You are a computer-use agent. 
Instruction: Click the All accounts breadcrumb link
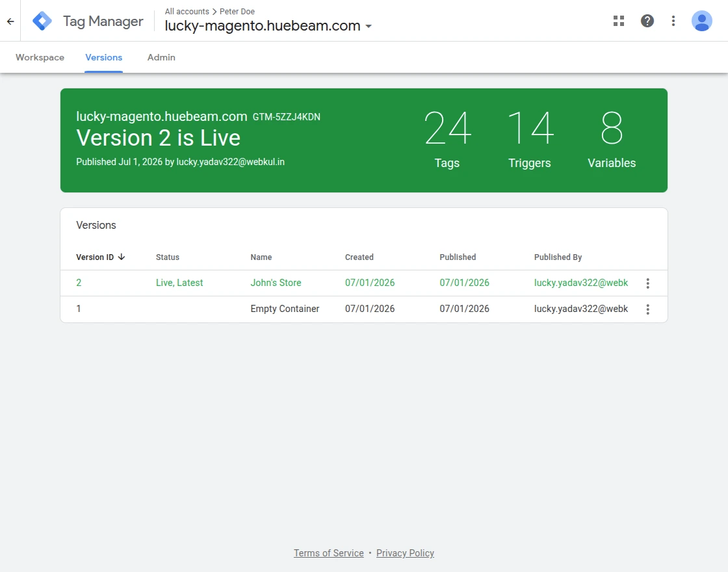pyautogui.click(x=187, y=11)
